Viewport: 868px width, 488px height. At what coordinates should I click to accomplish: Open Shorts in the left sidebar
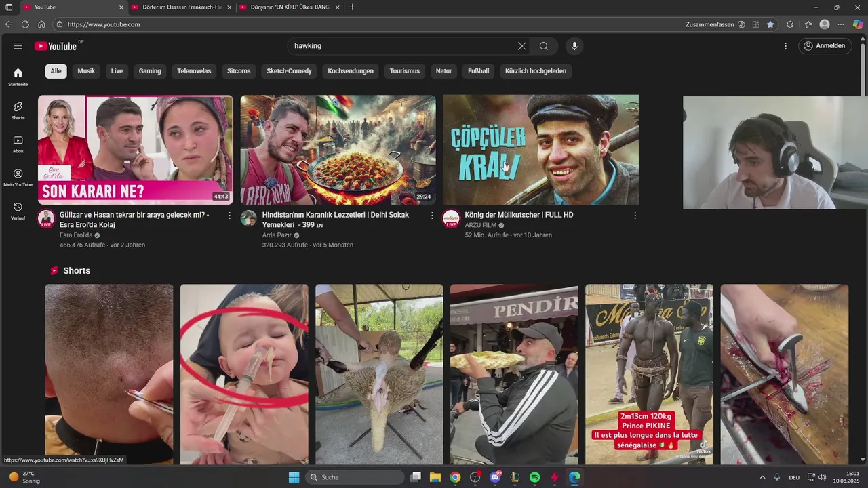tap(18, 110)
